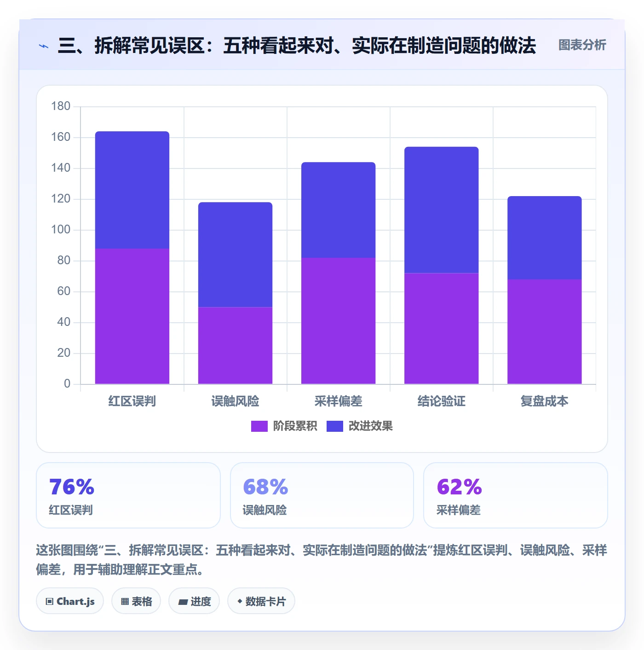644x650 pixels.
Task: Click the 阶段累积 legend label
Action: point(295,426)
